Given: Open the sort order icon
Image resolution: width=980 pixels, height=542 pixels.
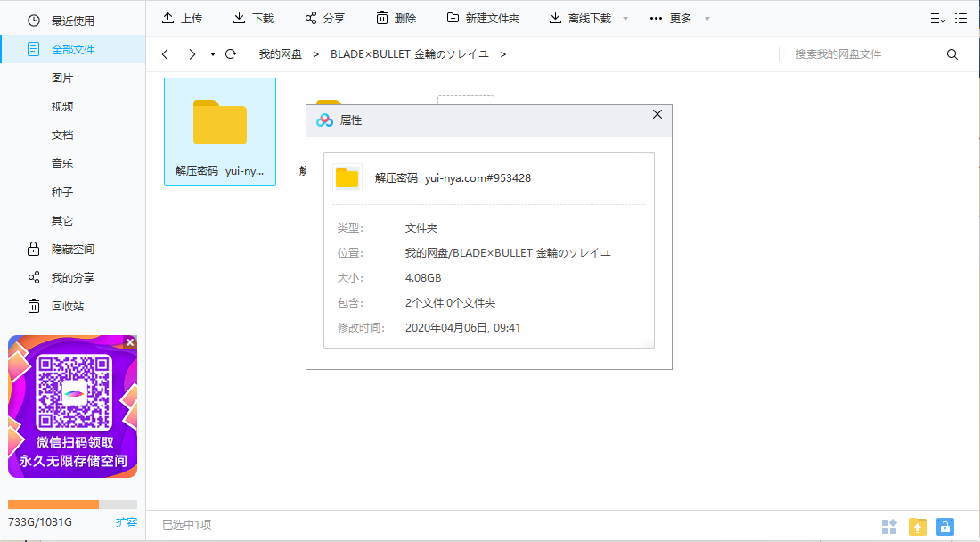Looking at the screenshot, I should [937, 18].
